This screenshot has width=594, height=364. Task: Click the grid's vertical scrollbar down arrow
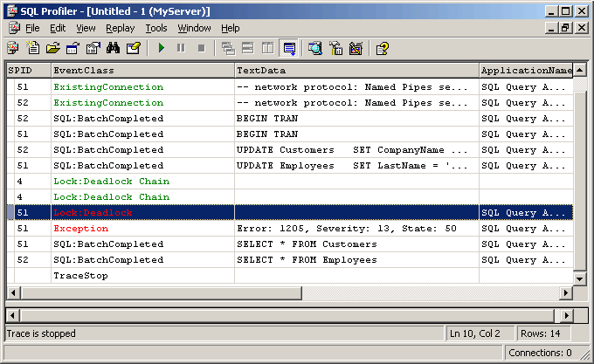(580, 279)
